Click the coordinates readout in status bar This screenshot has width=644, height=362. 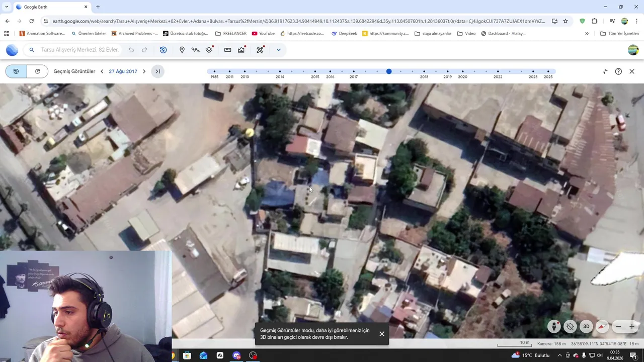click(598, 344)
